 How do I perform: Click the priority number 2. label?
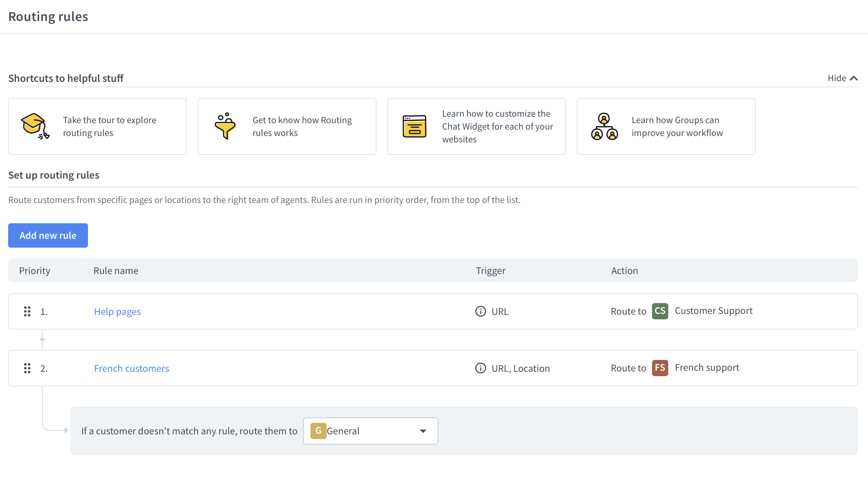click(44, 368)
